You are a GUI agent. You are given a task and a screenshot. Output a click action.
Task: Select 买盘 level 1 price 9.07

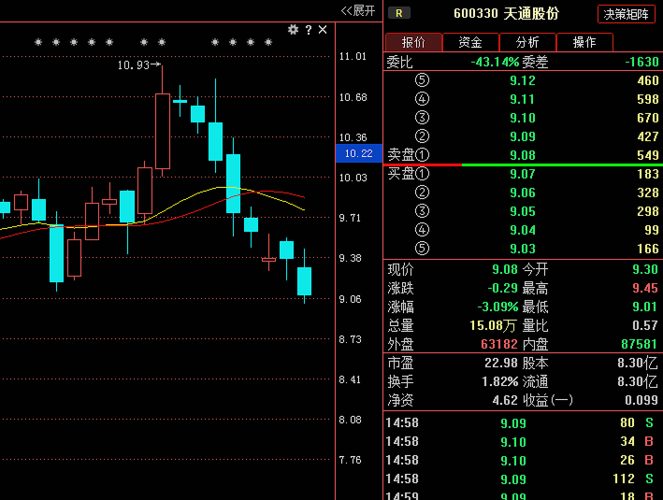tap(523, 174)
